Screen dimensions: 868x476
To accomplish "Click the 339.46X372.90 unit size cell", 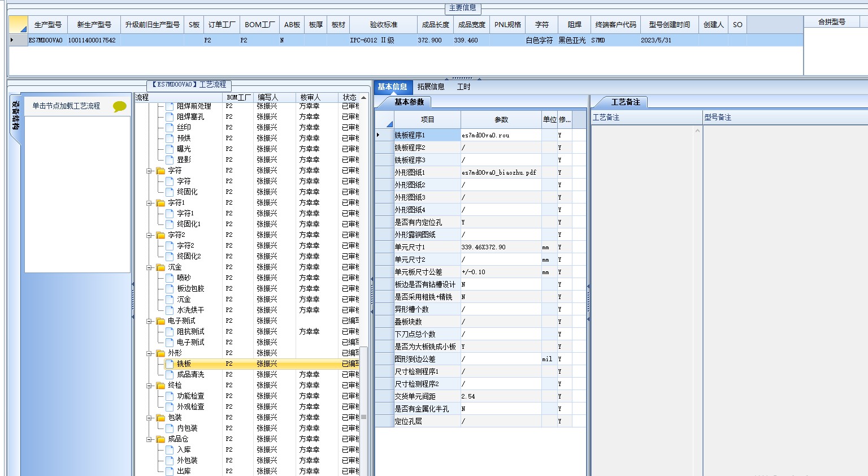I will point(501,247).
